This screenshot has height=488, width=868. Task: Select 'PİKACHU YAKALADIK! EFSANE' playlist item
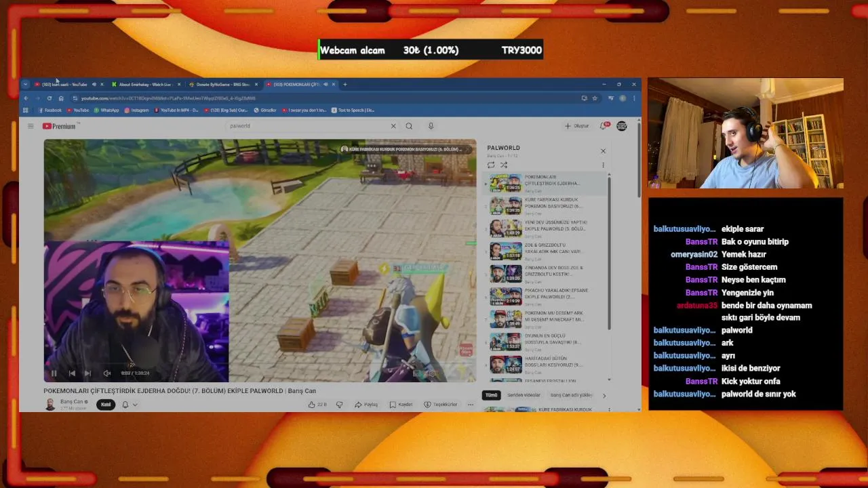click(x=546, y=296)
